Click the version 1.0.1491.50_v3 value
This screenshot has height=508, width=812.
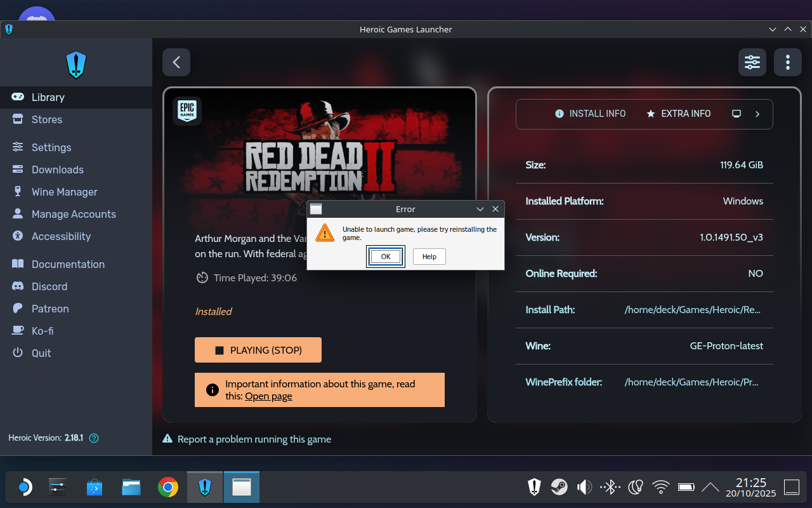tap(731, 237)
